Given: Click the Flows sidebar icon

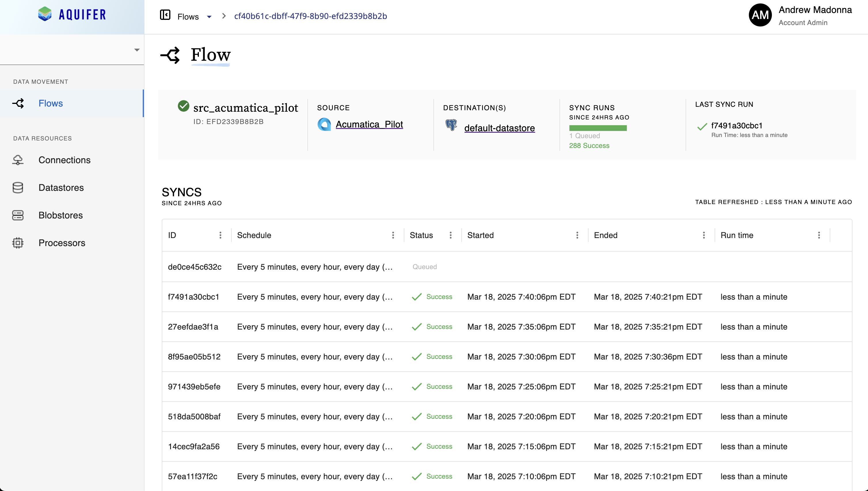Looking at the screenshot, I should pyautogui.click(x=18, y=103).
